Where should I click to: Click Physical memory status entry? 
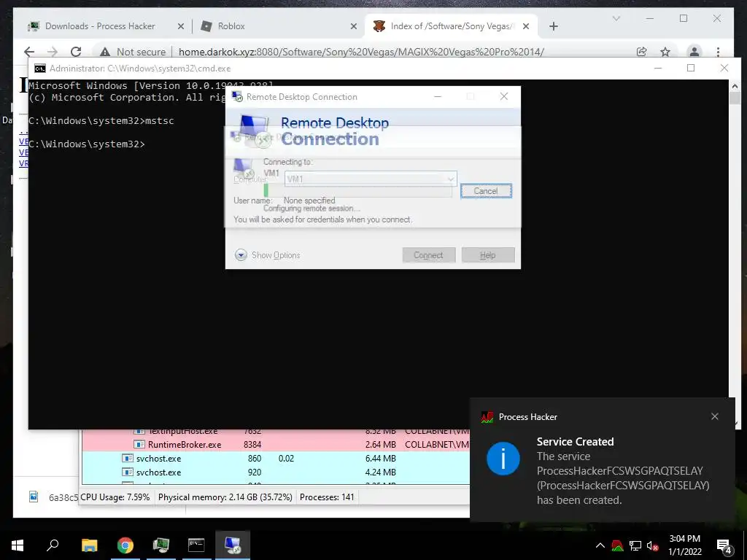click(x=225, y=497)
